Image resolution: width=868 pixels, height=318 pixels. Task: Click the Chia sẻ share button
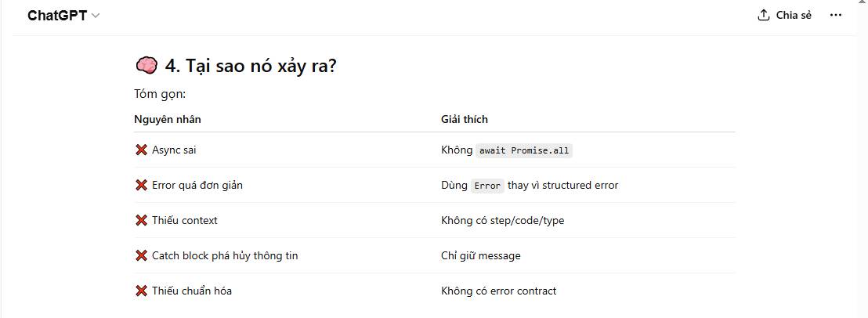pos(784,16)
